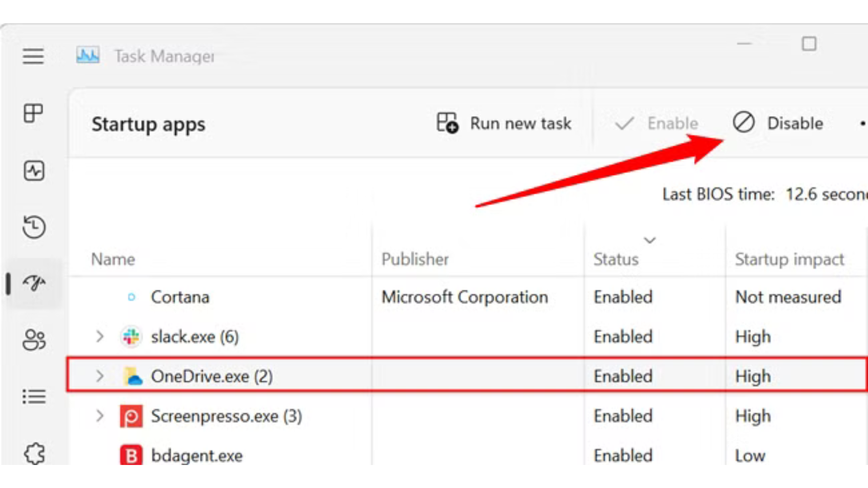Open the Services page in sidebar
This screenshot has width=868, height=488.
34,453
